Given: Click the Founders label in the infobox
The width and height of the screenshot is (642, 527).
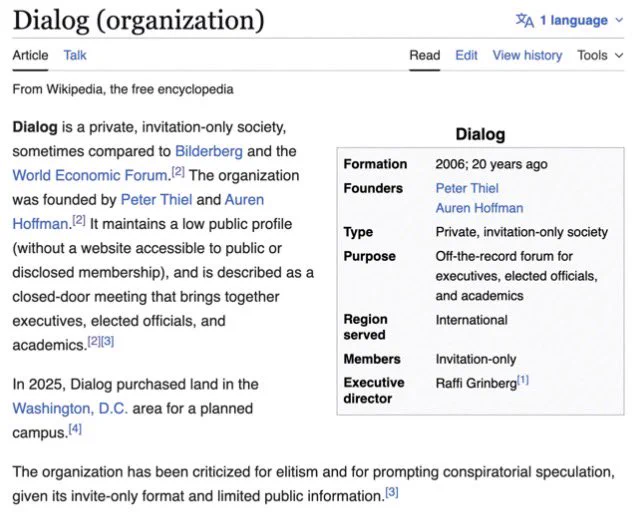Looking at the screenshot, I should pyautogui.click(x=373, y=188).
